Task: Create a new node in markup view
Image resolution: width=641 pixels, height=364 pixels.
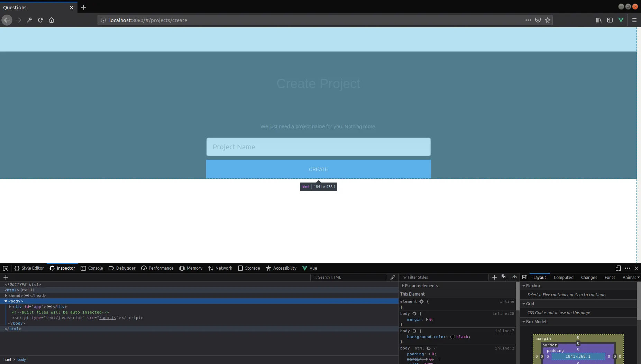Action: [6, 277]
